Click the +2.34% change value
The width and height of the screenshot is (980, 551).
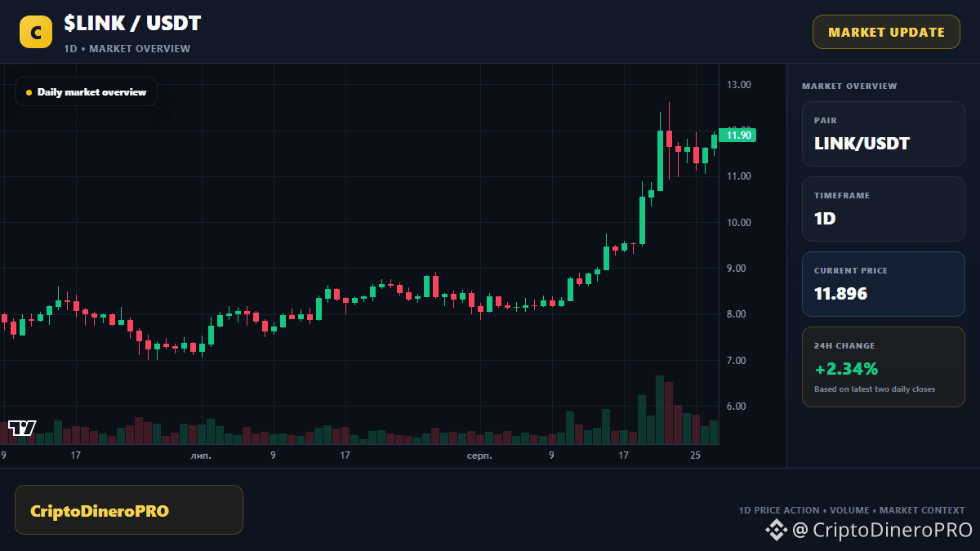coord(846,368)
